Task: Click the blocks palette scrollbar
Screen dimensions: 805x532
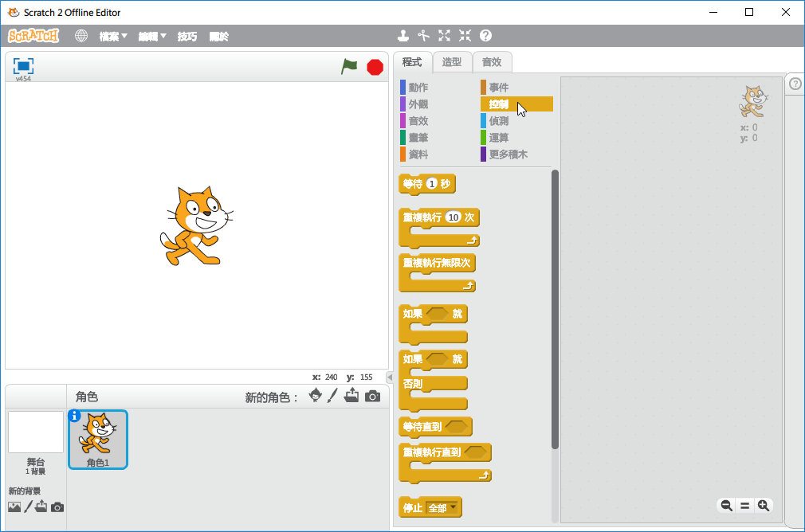Action: point(555,309)
